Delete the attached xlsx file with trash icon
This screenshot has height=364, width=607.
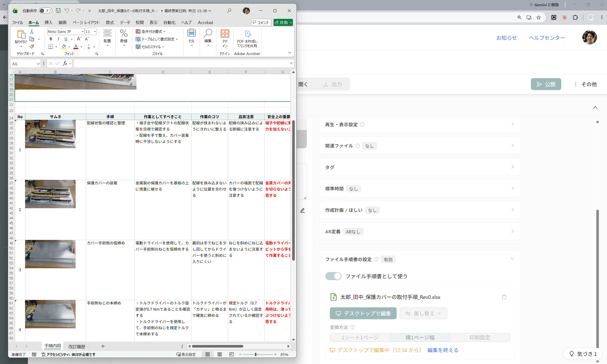tap(504, 297)
